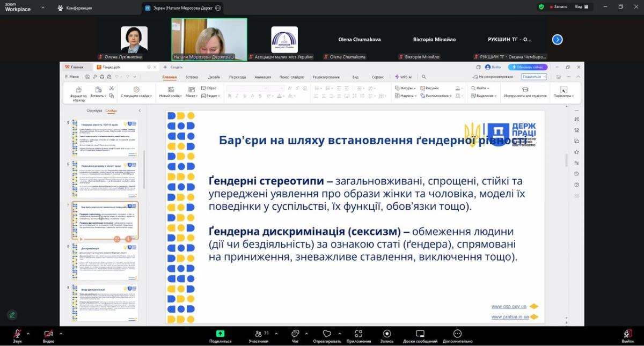
Task: Click the Дополнительно more options icon
Action: click(x=457, y=334)
